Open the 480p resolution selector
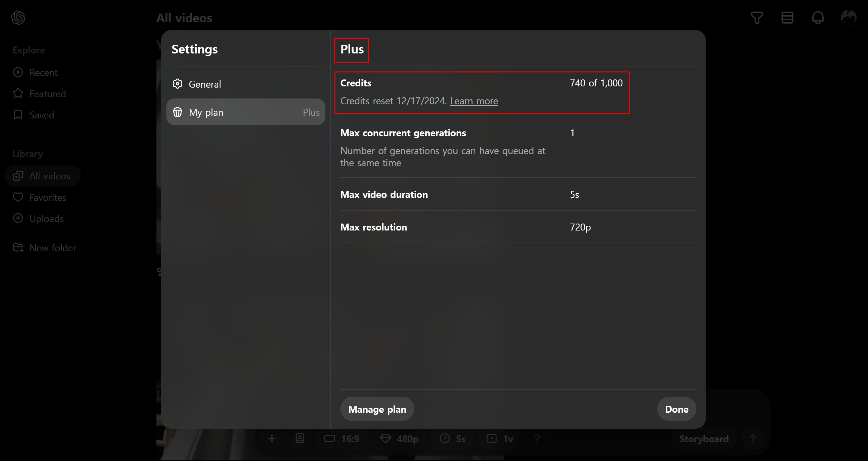Viewport: 868px width, 461px height. pyautogui.click(x=399, y=438)
